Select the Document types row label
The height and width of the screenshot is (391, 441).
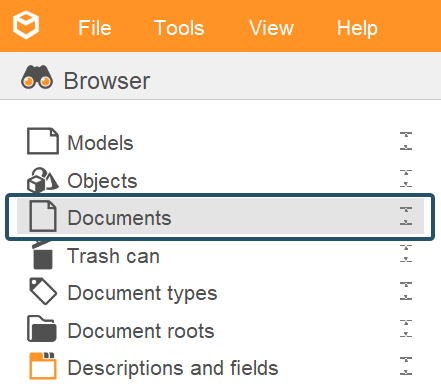[142, 294]
